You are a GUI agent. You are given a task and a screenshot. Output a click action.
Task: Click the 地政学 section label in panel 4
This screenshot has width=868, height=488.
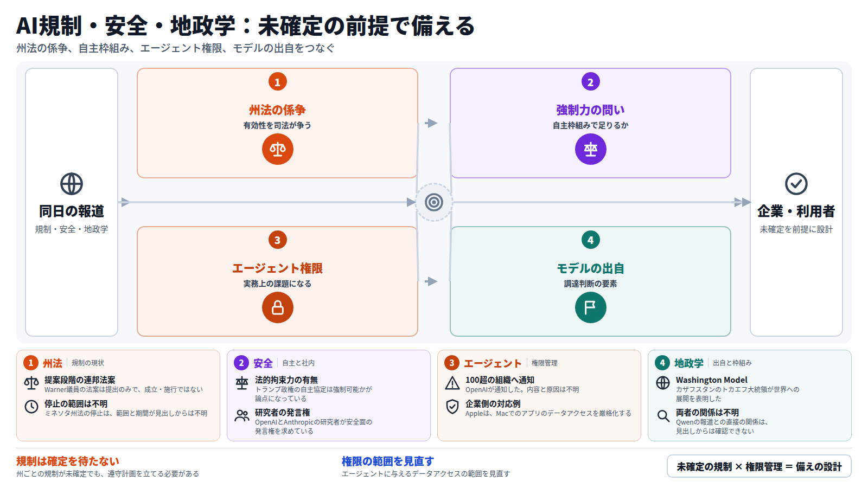click(689, 363)
